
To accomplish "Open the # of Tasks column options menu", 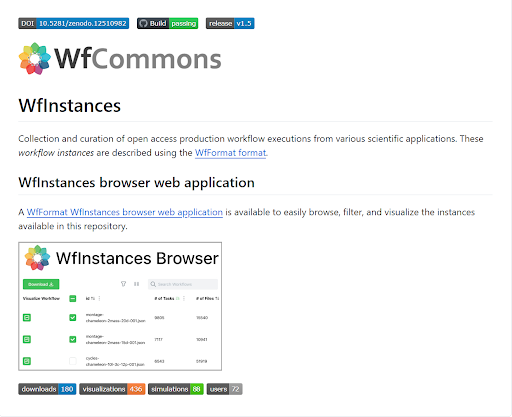I will click(184, 298).
